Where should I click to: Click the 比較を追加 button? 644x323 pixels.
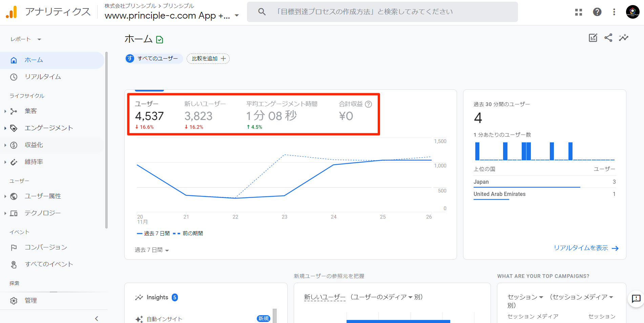(x=208, y=59)
